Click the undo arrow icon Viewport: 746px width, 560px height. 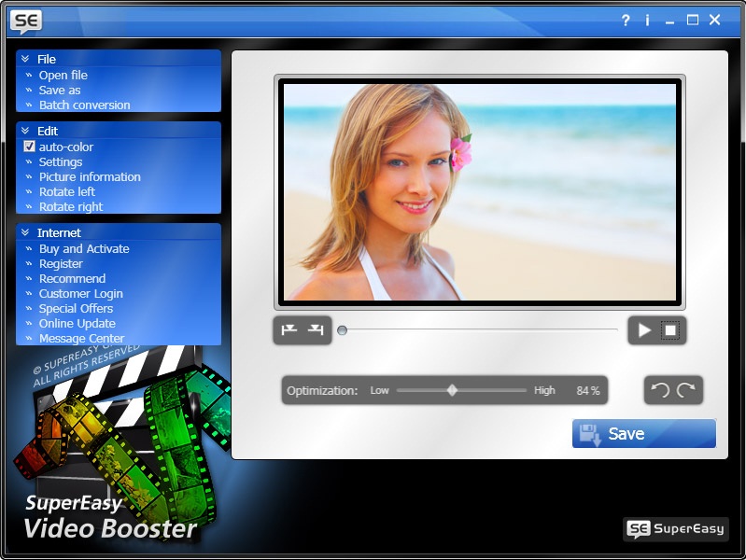click(660, 390)
